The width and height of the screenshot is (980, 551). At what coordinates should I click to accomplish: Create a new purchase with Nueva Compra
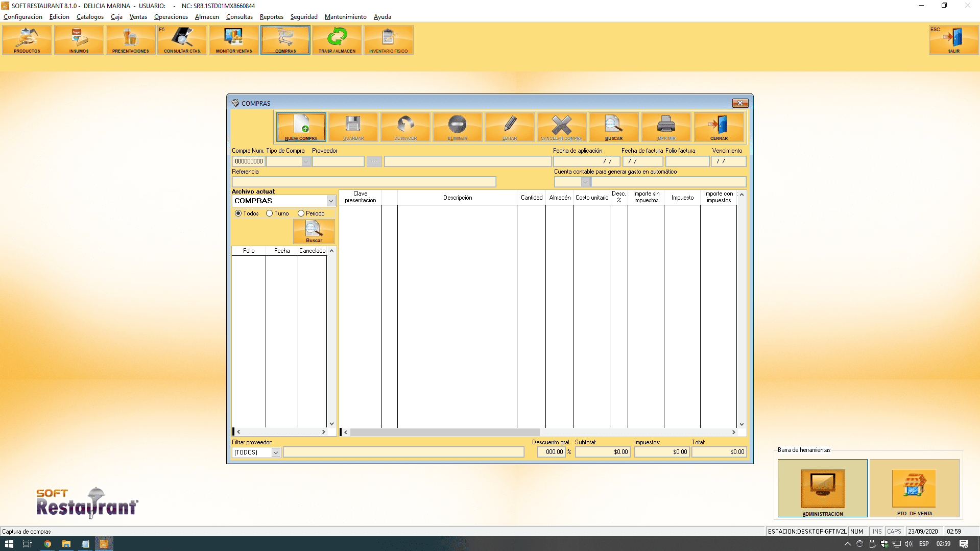(x=301, y=127)
